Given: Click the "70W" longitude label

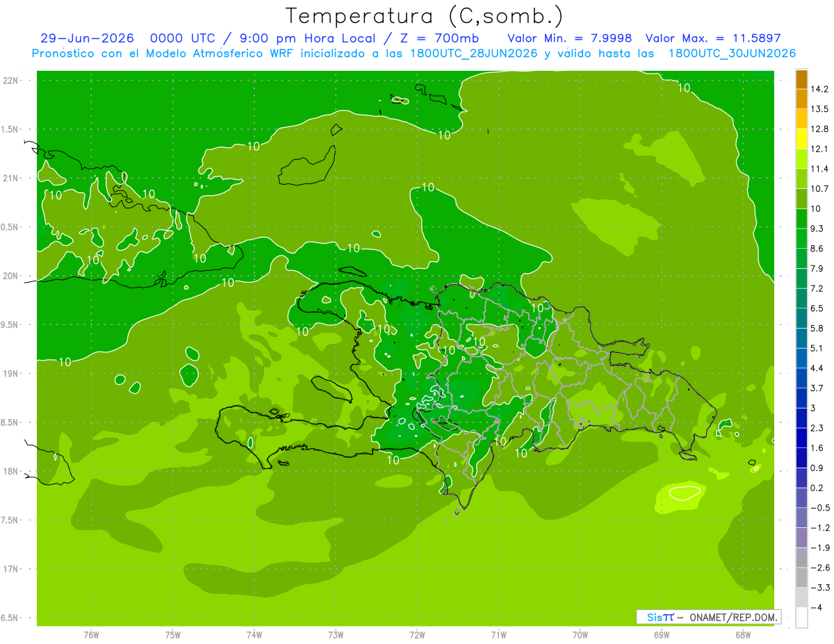Looking at the screenshot, I should [580, 635].
